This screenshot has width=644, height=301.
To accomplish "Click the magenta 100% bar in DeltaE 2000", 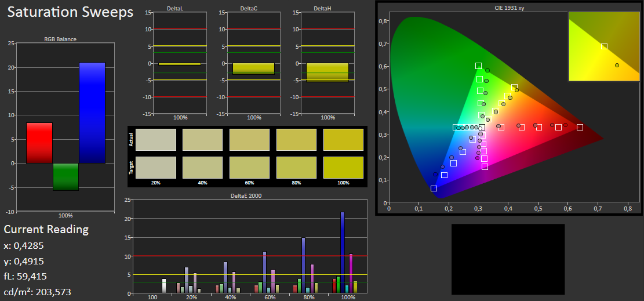I will pyautogui.click(x=351, y=273).
